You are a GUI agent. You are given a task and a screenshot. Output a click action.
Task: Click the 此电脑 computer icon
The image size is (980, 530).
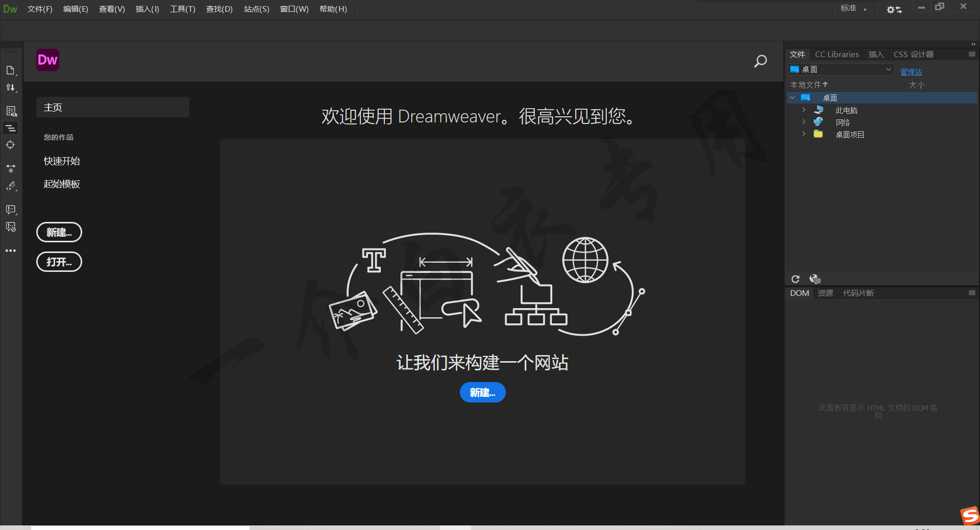(818, 110)
